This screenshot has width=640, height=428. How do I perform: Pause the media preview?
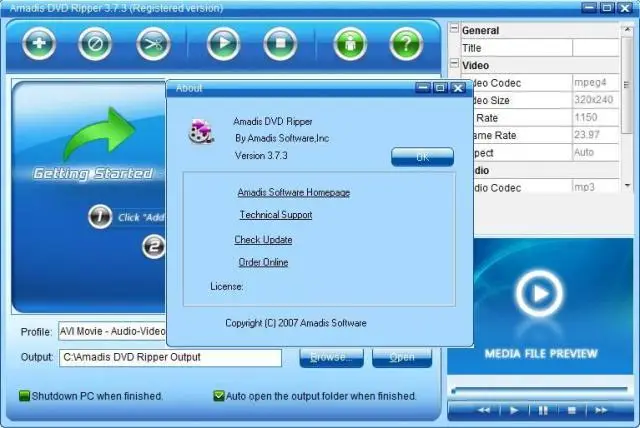(x=543, y=410)
